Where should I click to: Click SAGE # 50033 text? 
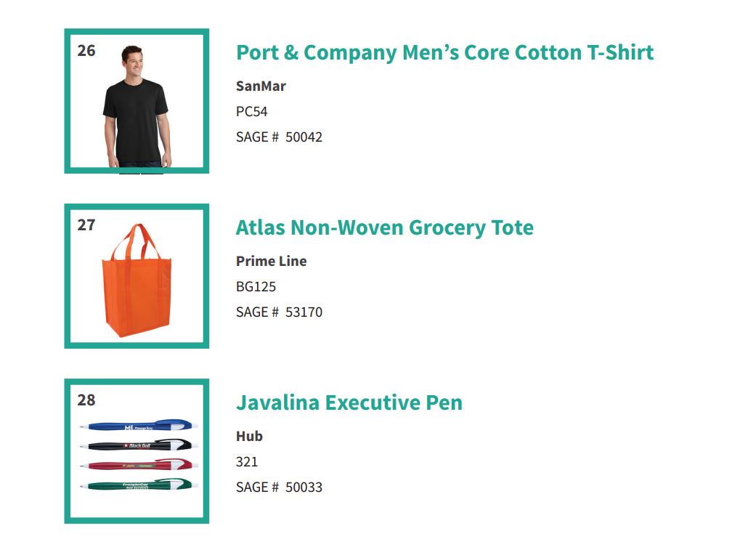coord(279,488)
